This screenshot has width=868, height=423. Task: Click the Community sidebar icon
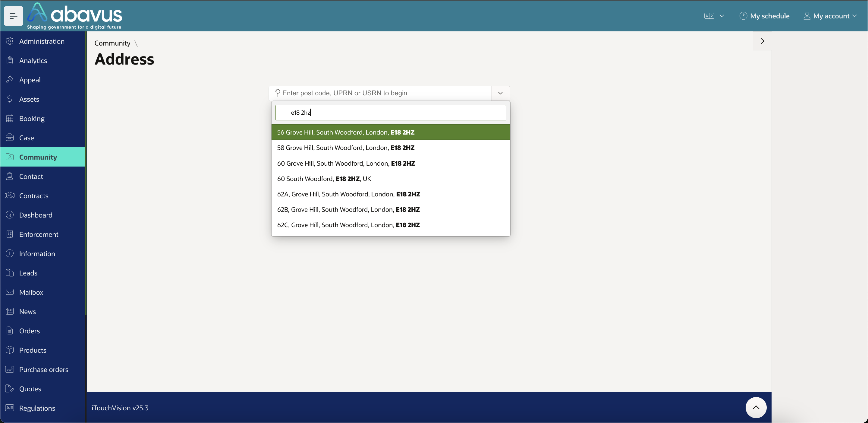coord(10,157)
